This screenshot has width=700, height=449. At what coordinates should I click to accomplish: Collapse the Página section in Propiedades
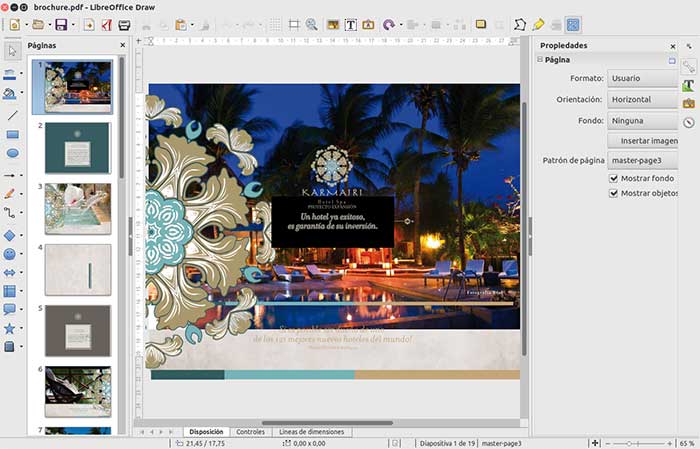538,60
